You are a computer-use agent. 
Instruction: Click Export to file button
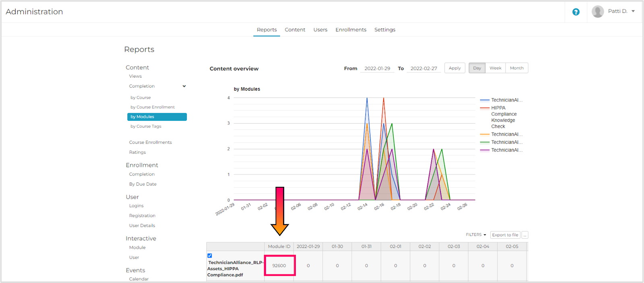505,235
